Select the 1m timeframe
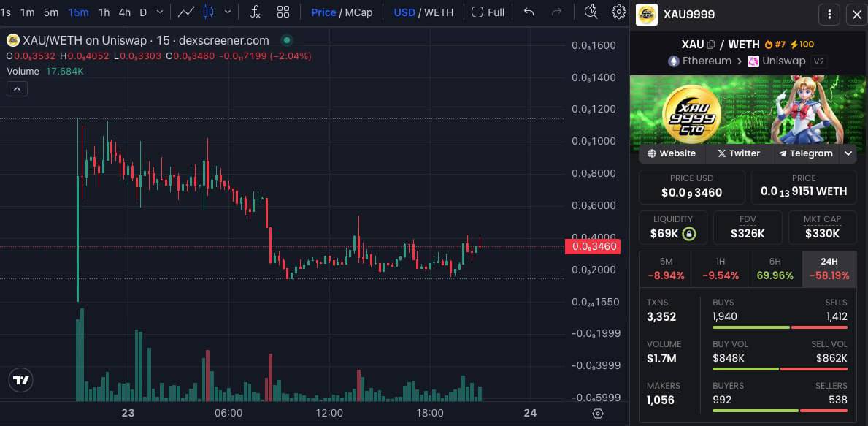 click(27, 12)
